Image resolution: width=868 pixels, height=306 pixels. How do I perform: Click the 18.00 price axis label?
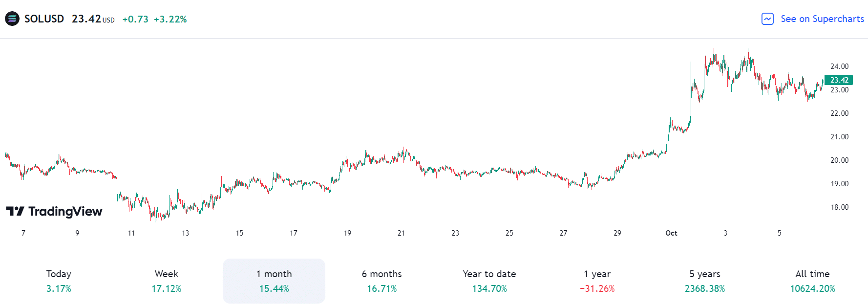click(839, 207)
